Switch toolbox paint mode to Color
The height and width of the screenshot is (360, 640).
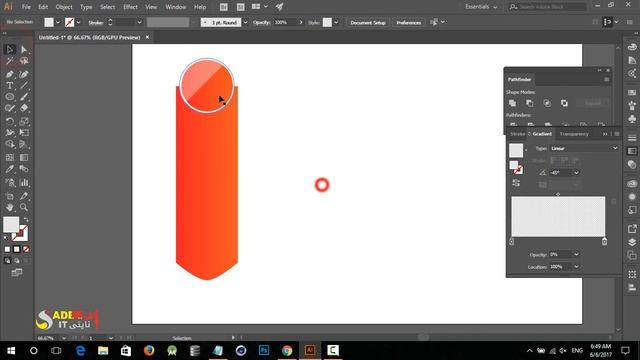tap(7, 249)
